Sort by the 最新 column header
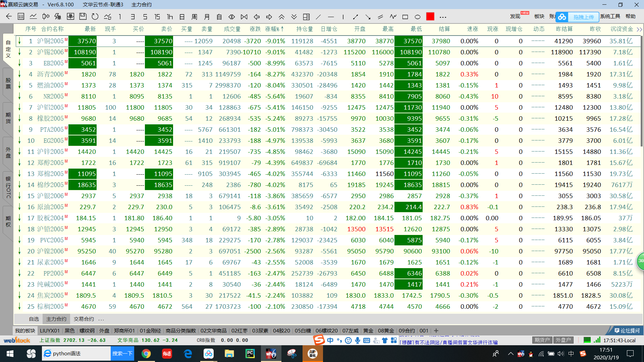The width and height of the screenshot is (644, 362). click(90, 29)
